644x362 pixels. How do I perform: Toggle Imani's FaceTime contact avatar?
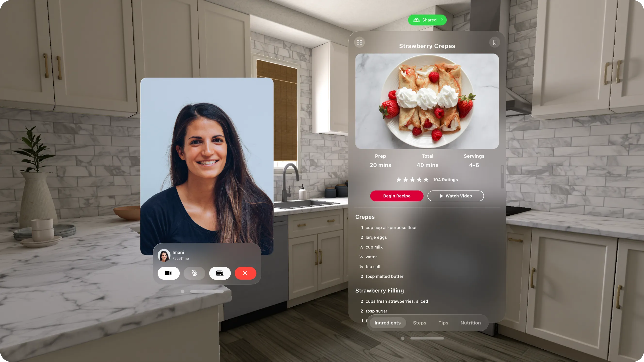point(164,255)
